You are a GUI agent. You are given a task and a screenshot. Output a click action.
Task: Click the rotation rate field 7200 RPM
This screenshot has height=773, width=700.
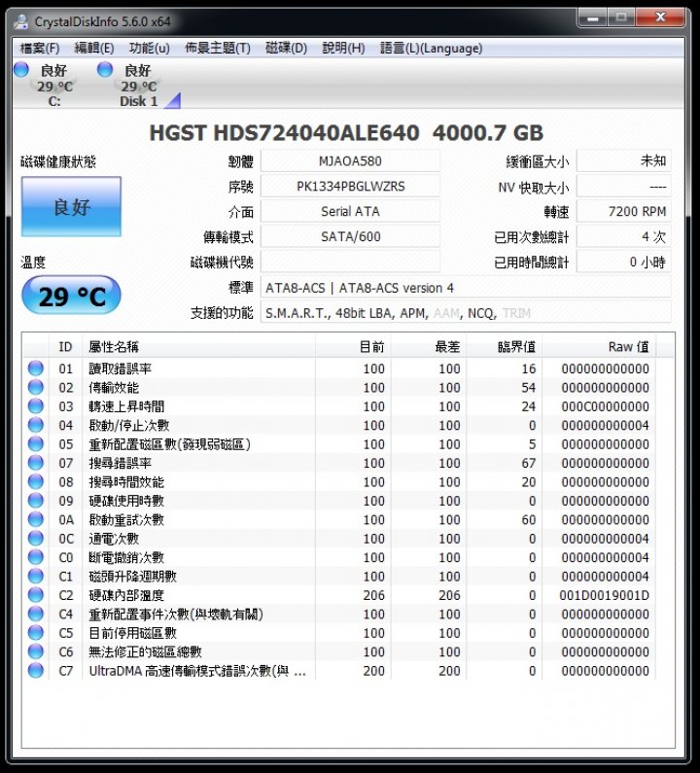click(x=623, y=212)
